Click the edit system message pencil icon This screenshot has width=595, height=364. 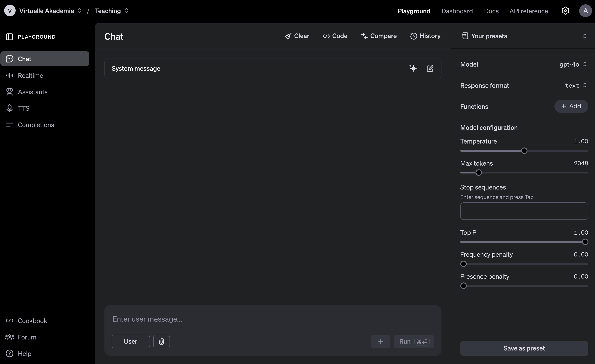[430, 68]
